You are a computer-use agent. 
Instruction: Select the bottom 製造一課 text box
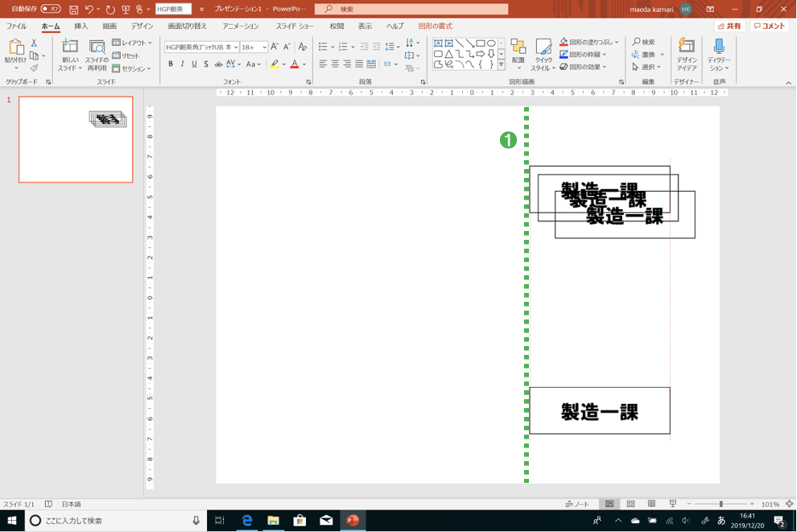600,410
